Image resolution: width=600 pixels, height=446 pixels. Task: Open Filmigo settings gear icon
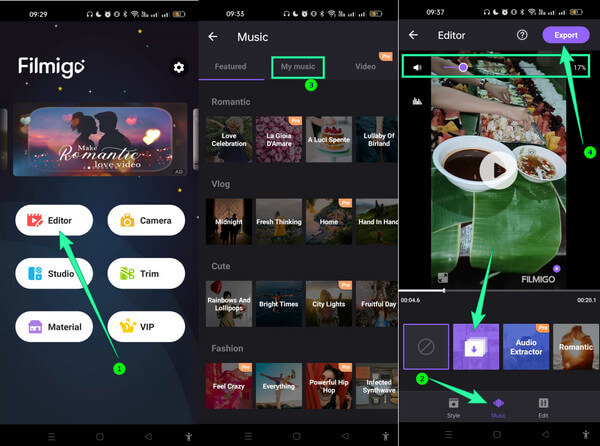point(178,67)
